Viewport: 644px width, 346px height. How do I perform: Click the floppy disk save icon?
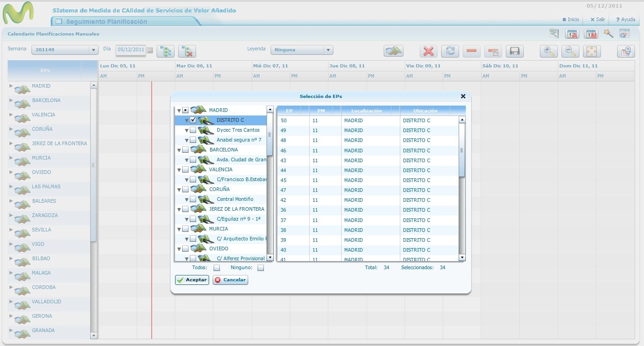coord(515,51)
